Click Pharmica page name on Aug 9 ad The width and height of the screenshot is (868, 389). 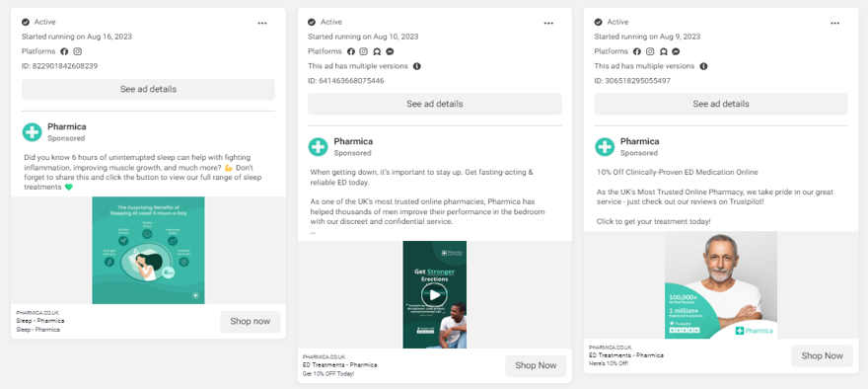click(x=639, y=141)
